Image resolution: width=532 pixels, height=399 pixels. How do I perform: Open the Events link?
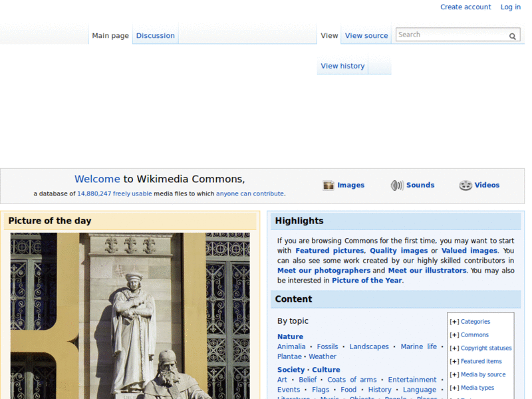pos(289,390)
